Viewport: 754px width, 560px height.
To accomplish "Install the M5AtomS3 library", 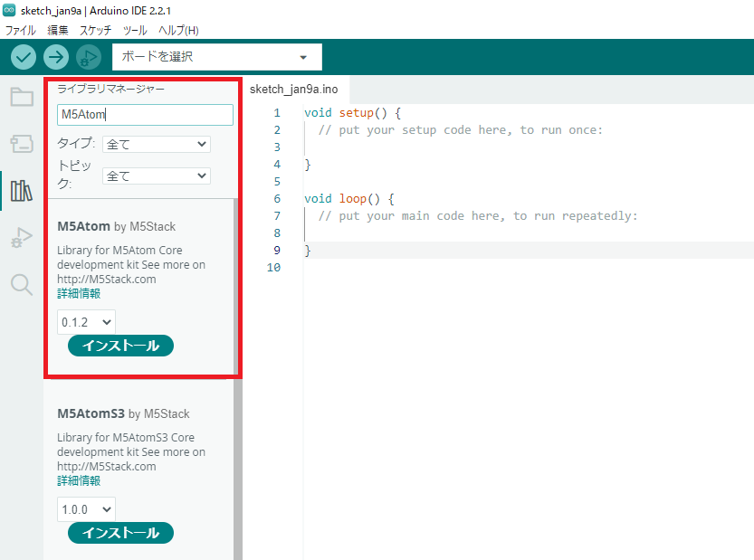I will 120,533.
